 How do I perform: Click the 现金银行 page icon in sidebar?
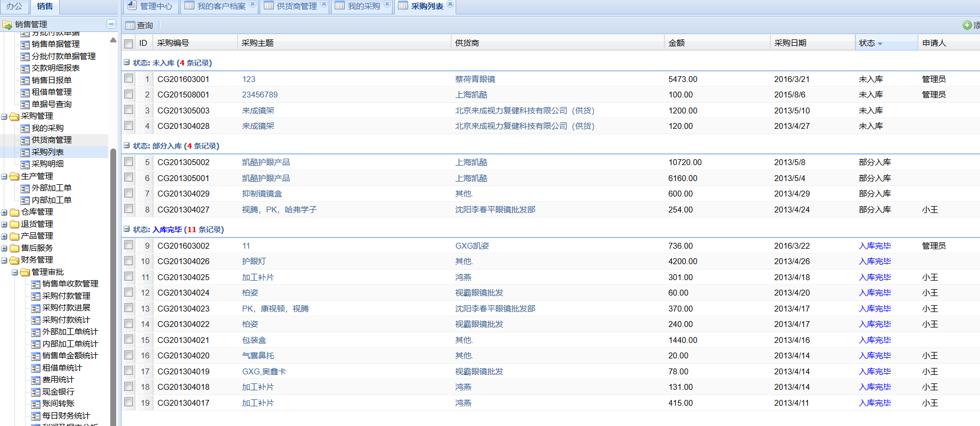coord(36,392)
